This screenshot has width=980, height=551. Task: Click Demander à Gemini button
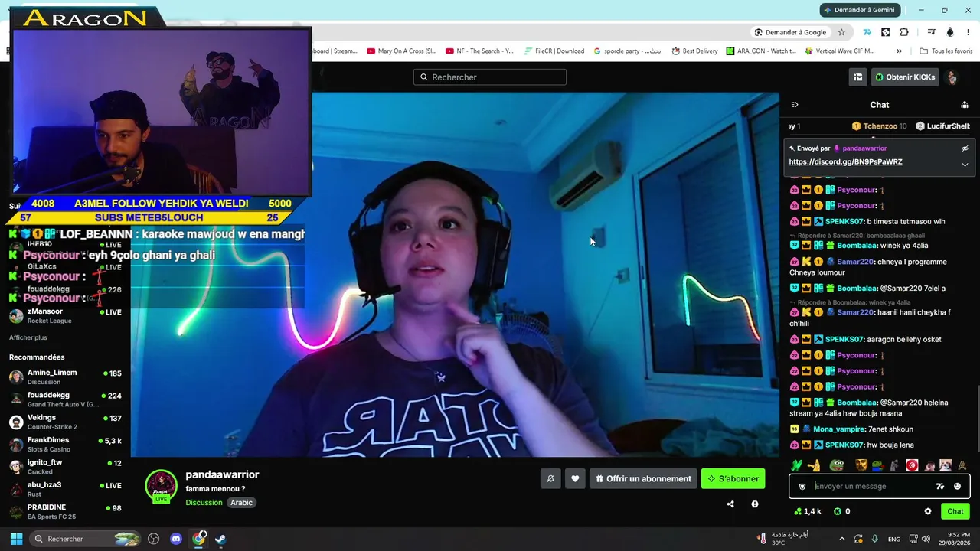[x=858, y=10]
